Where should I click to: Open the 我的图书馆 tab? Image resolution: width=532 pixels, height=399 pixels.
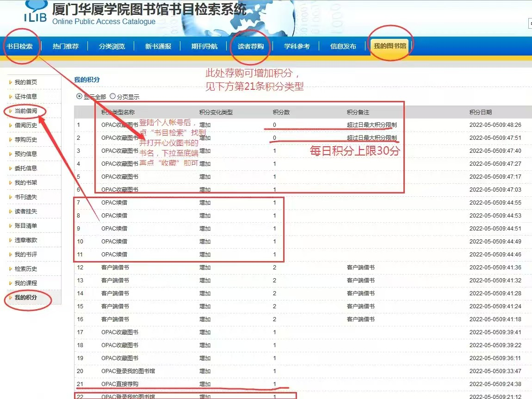(390, 45)
